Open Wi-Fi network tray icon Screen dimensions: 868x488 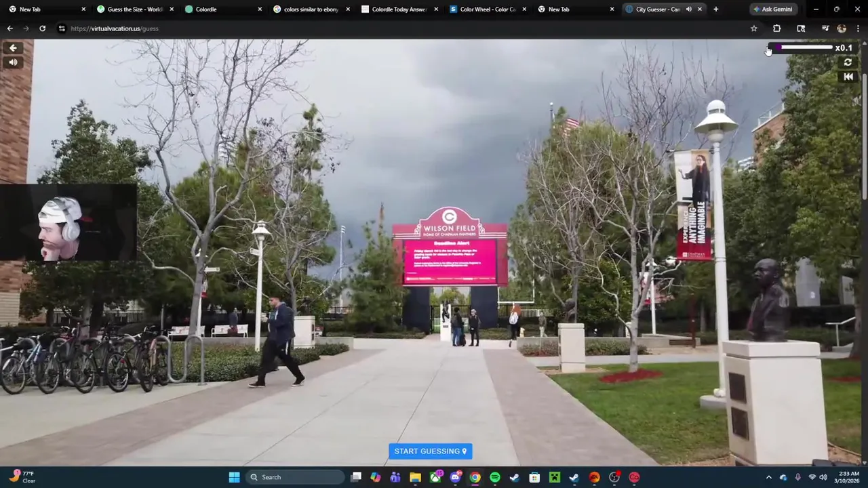pyautogui.click(x=812, y=477)
